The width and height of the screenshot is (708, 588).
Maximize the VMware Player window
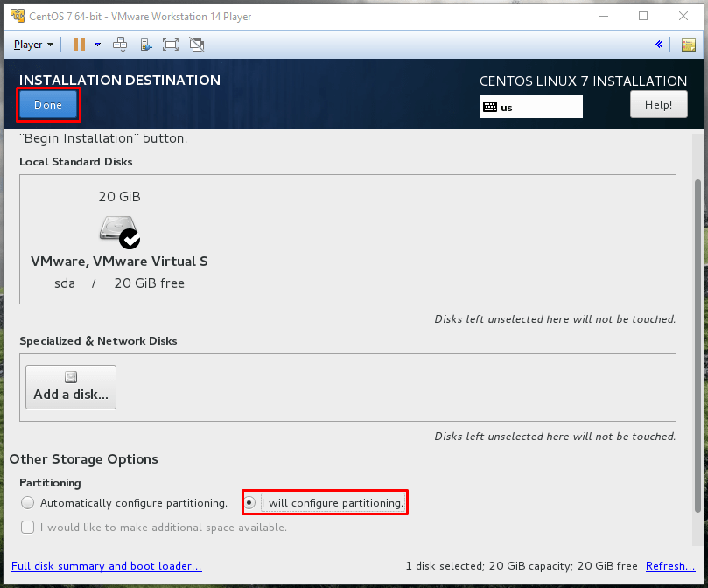[x=643, y=16]
